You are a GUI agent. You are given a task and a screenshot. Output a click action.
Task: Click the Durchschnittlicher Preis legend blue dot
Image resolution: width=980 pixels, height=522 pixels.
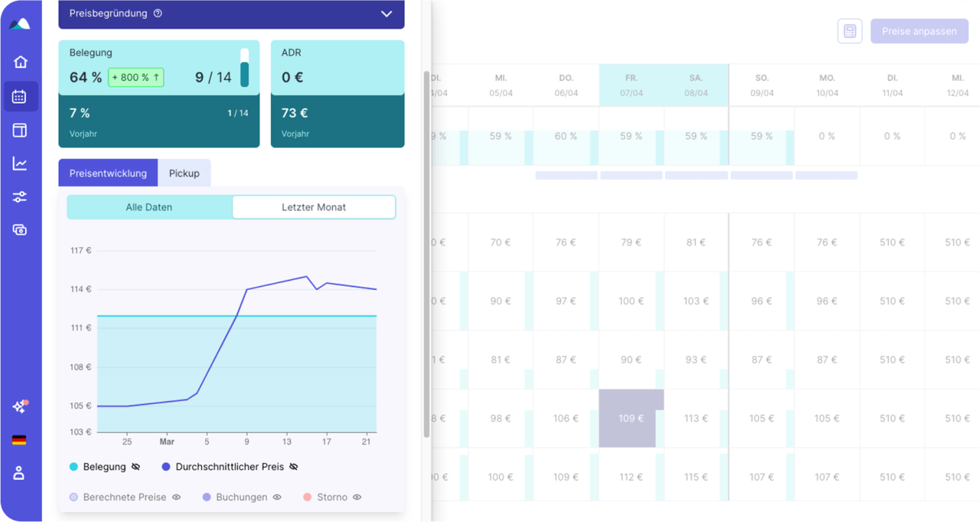pos(166,467)
